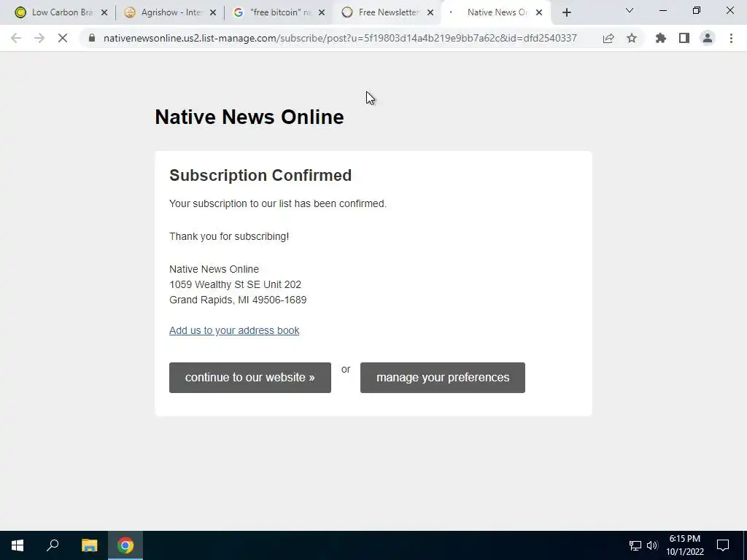747x560 pixels.
Task: Share this page with the share icon
Action: (x=608, y=38)
